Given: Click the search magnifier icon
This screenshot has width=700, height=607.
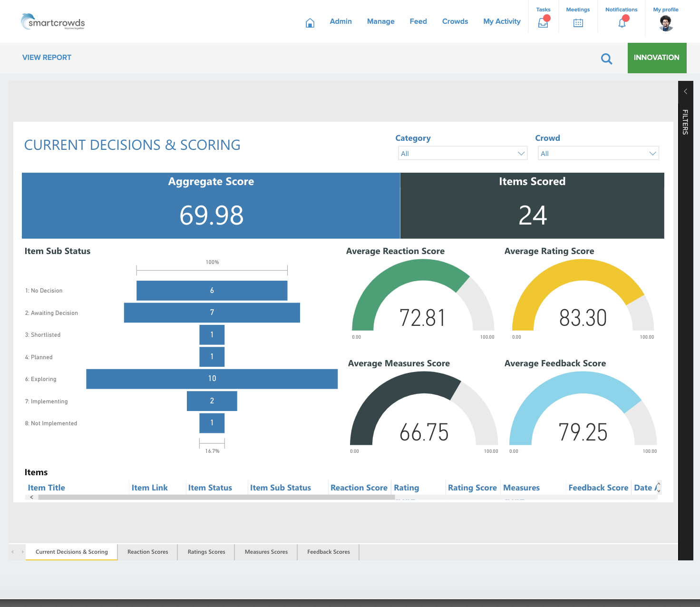Looking at the screenshot, I should [x=606, y=59].
